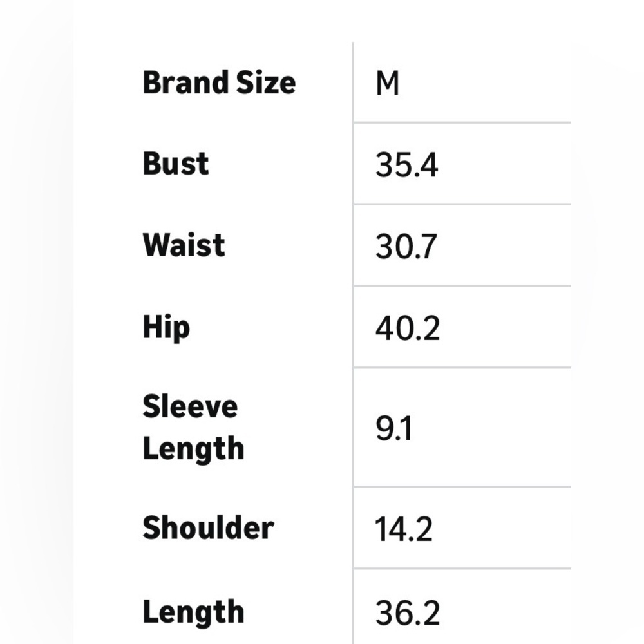The height and width of the screenshot is (644, 644).
Task: Select the length value 36.2
Action: point(408,613)
